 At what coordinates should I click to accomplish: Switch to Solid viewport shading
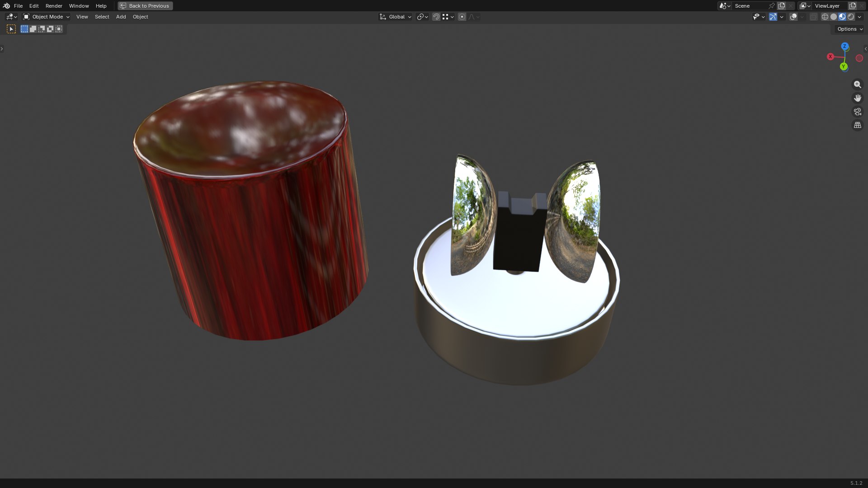(834, 17)
